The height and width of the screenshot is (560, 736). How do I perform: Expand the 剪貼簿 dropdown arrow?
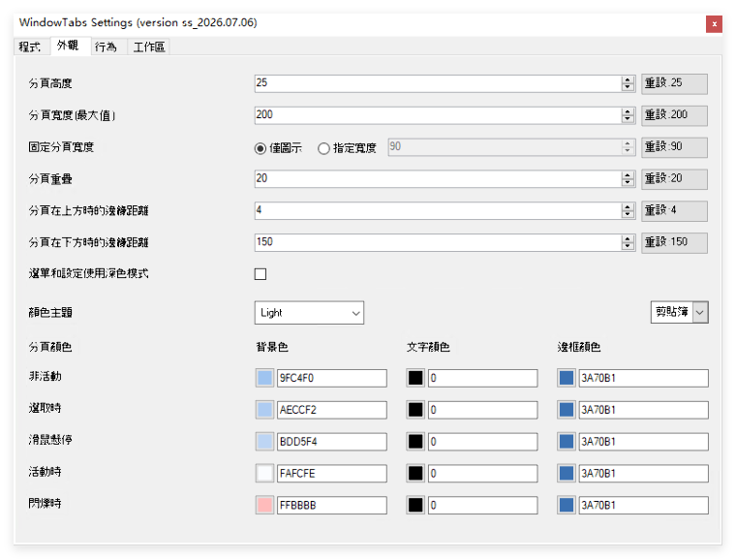pyautogui.click(x=700, y=313)
